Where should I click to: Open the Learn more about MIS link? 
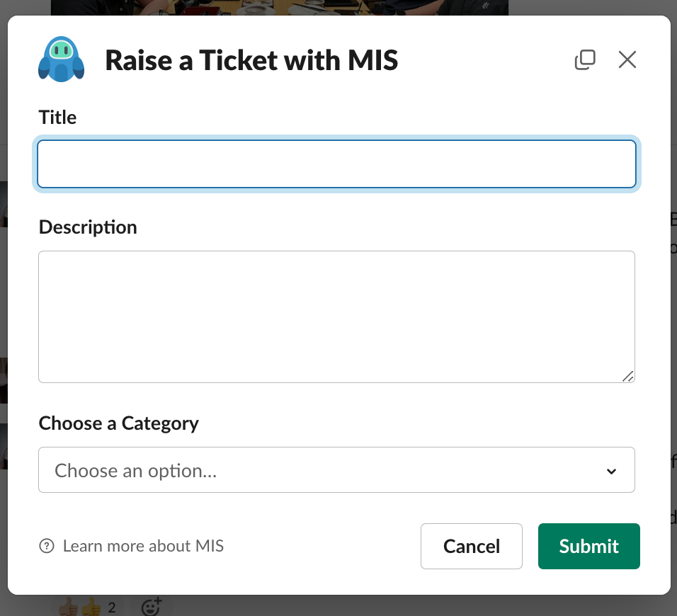[143, 546]
